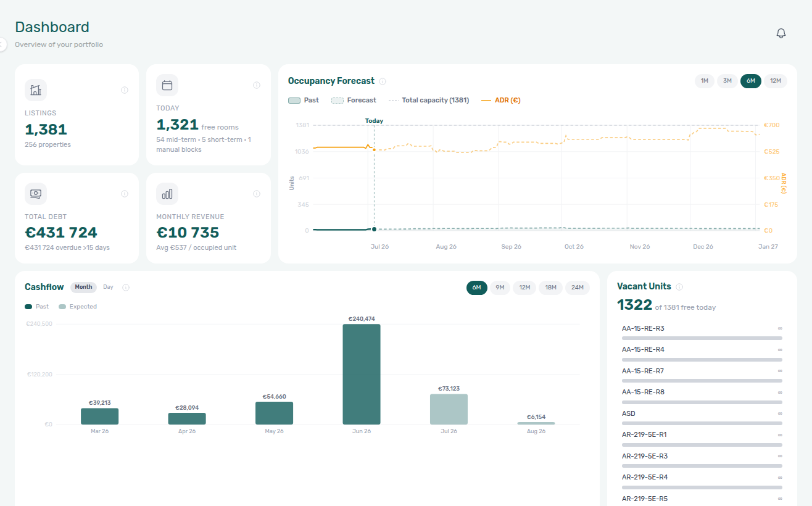The image size is (812, 506).
Task: Switch cashflow range to 9M
Action: pyautogui.click(x=500, y=288)
